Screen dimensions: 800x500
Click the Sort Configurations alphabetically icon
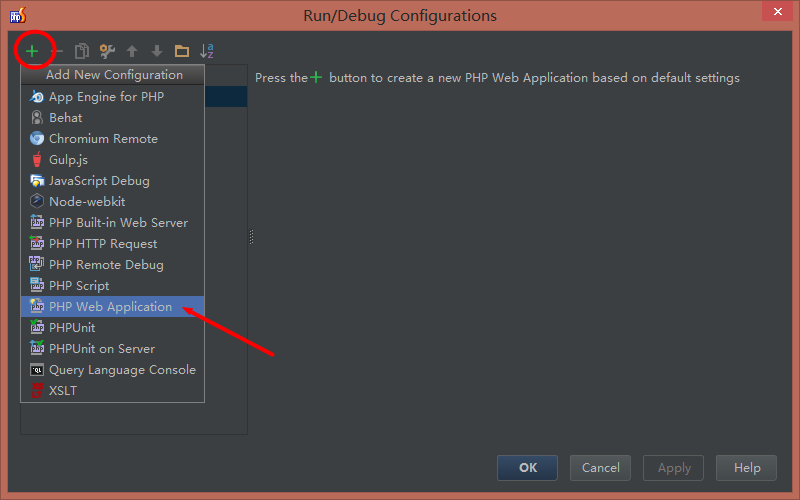[207, 51]
